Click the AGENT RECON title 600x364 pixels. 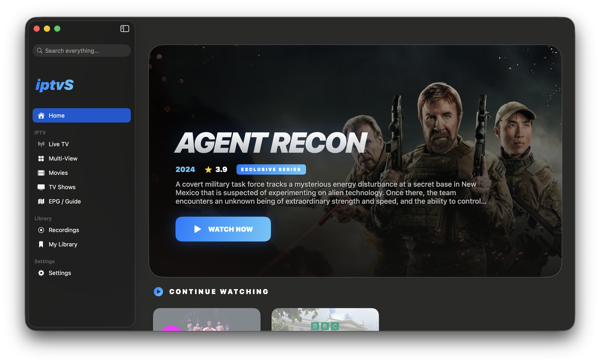271,143
